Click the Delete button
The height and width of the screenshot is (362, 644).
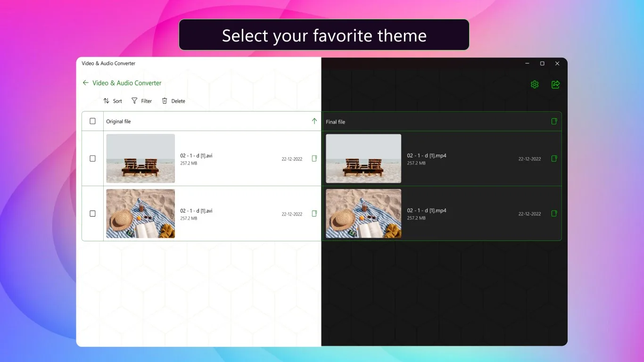(x=173, y=101)
